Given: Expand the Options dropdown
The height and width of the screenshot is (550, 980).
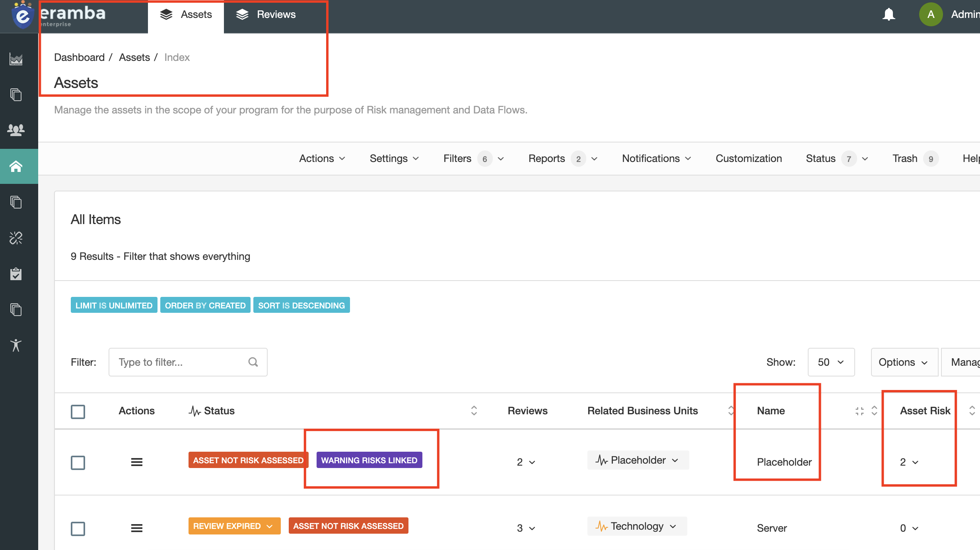Looking at the screenshot, I should click(904, 362).
